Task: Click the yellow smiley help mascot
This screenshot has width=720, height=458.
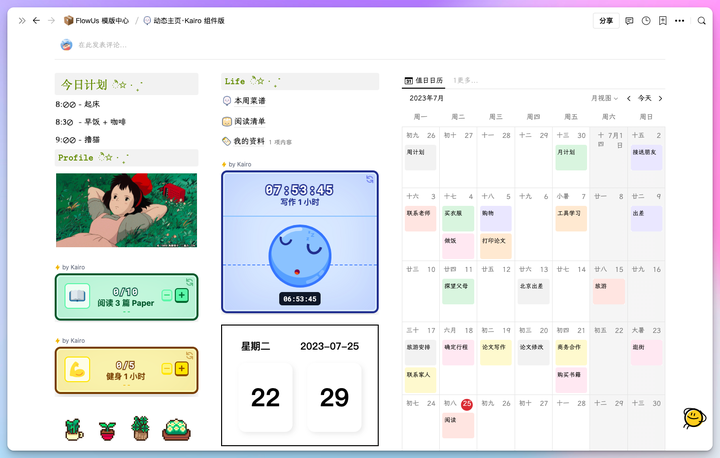Action: tap(692, 417)
